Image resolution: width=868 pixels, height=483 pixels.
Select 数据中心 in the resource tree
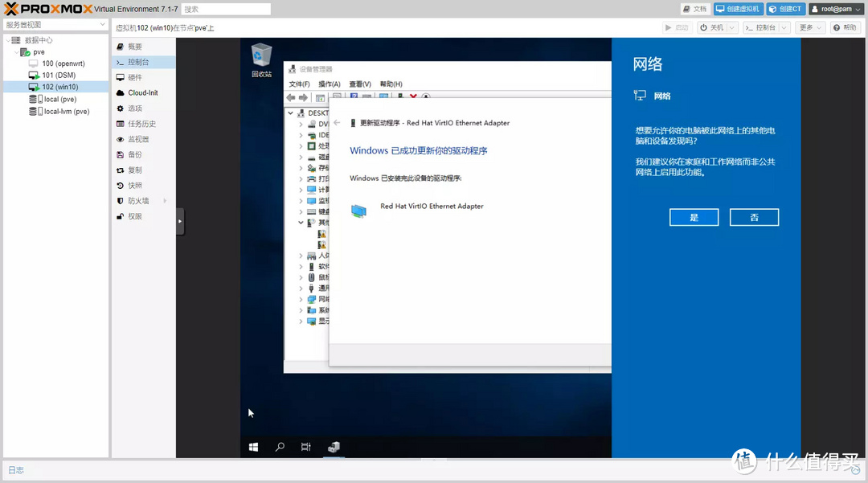(x=39, y=40)
